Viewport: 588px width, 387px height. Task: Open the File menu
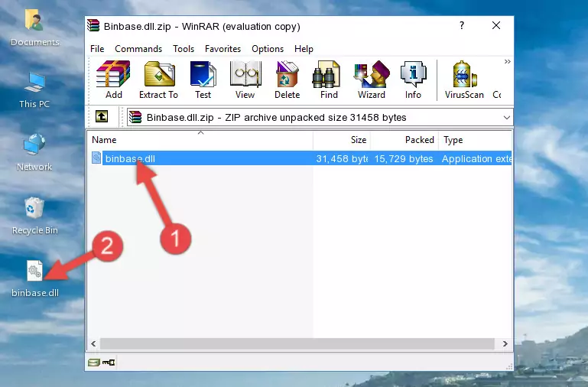click(x=97, y=49)
